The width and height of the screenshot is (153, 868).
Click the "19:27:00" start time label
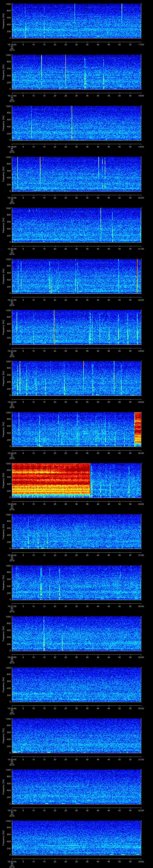point(12,606)
